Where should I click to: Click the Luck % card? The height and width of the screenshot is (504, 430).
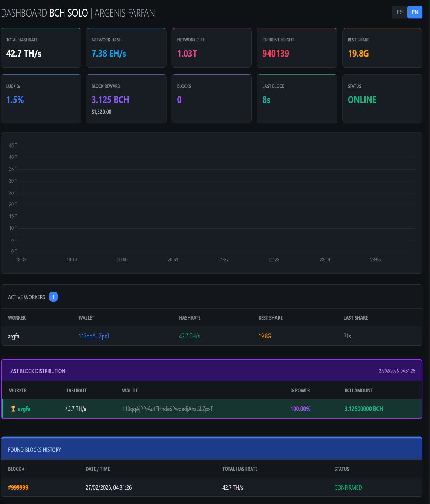click(41, 99)
